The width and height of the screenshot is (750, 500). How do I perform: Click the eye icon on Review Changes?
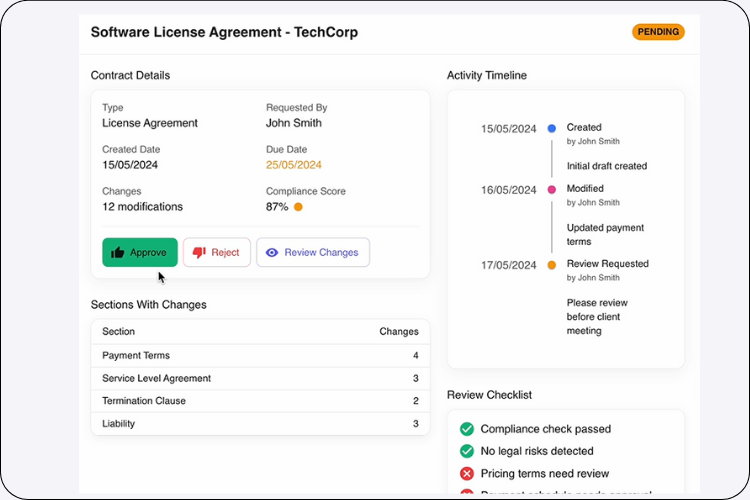272,253
